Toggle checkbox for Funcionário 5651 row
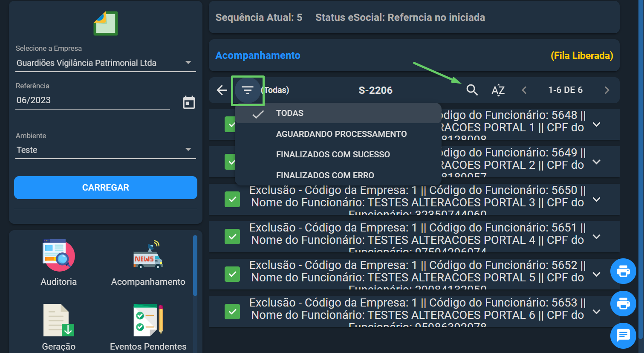644x353 pixels. pyautogui.click(x=232, y=237)
